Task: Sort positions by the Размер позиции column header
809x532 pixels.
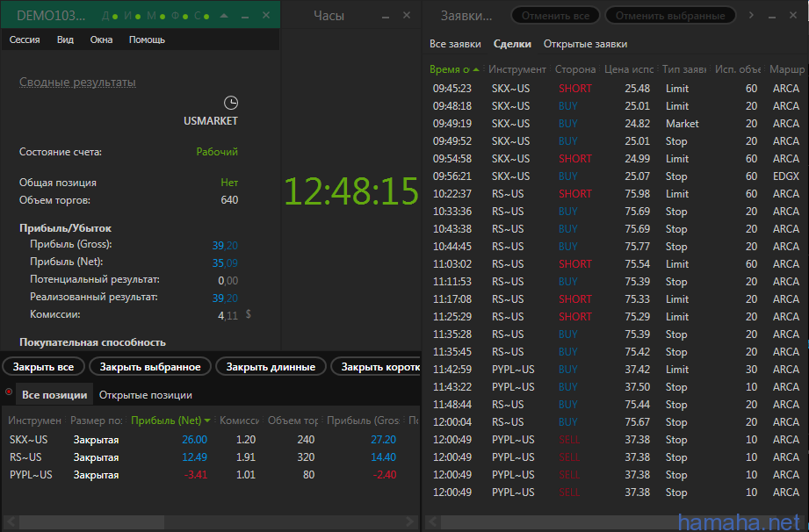Action: tap(96, 421)
